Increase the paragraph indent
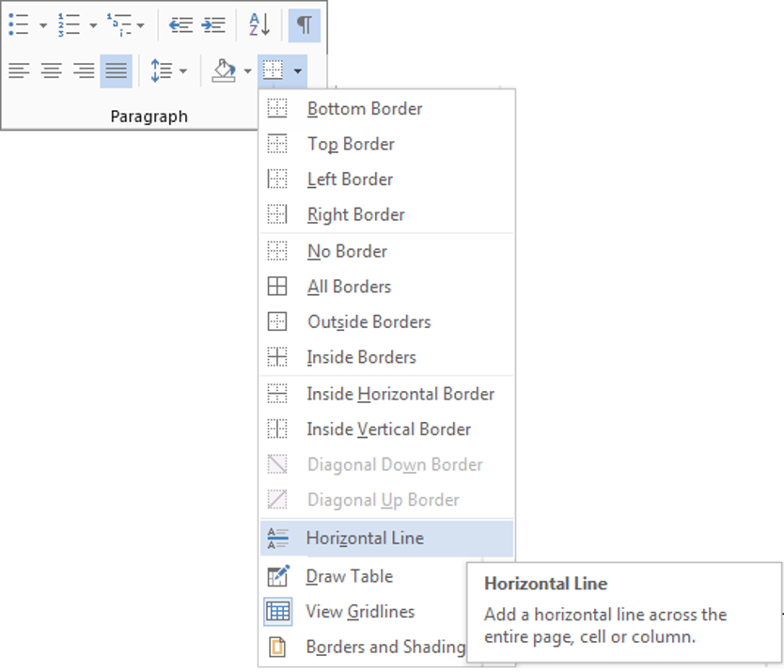Viewport: 784px width, 672px height. click(213, 25)
